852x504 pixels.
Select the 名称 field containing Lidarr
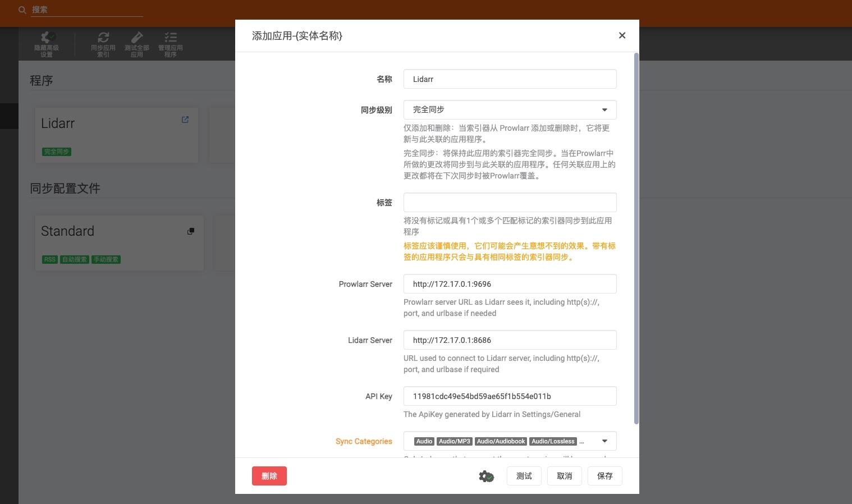tap(510, 79)
